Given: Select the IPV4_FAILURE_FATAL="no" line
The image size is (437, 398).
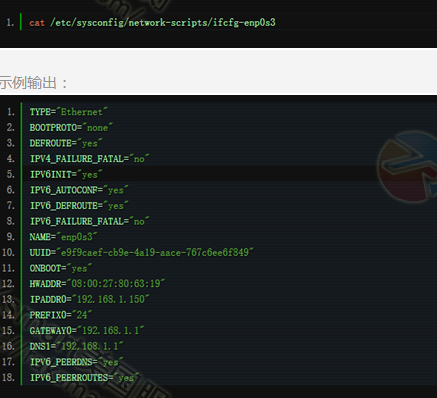Looking at the screenshot, I should (89, 159).
